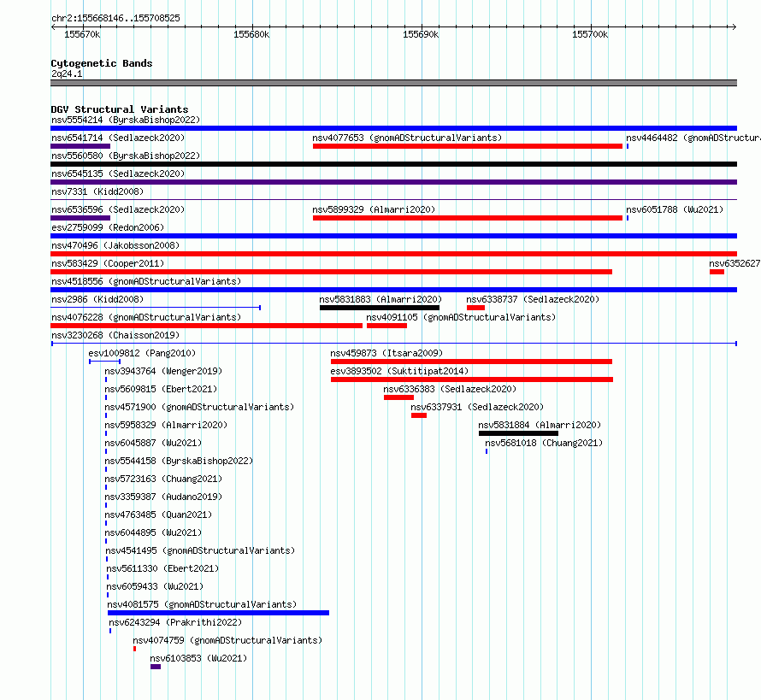Open the nsv6243294 (Prakrithi2022) variant
761x700 pixels.
(175, 622)
